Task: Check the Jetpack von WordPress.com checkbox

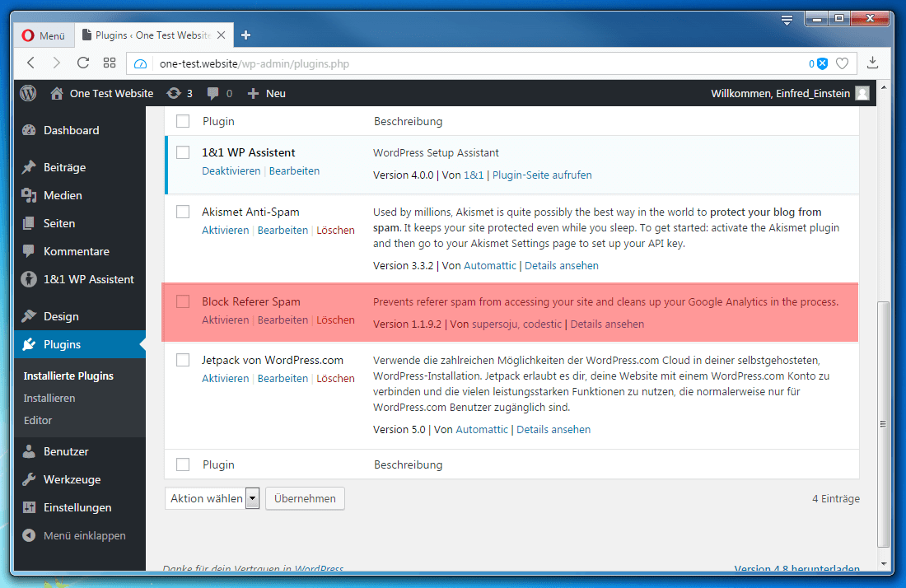Action: tap(183, 360)
